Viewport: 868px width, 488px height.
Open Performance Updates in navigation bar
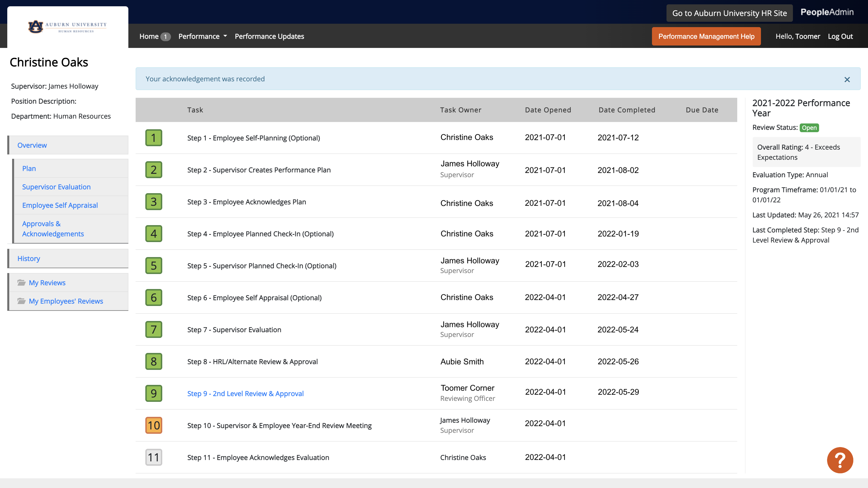(x=269, y=36)
